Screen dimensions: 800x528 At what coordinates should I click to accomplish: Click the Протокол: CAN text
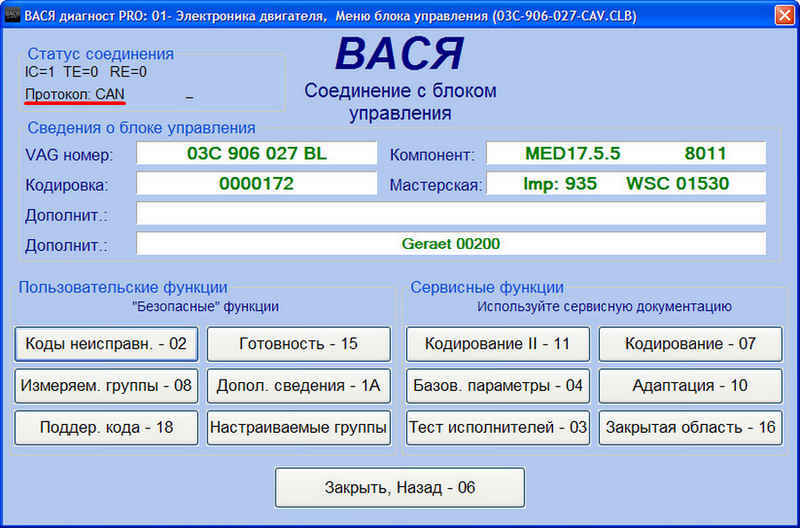pyautogui.click(x=75, y=95)
